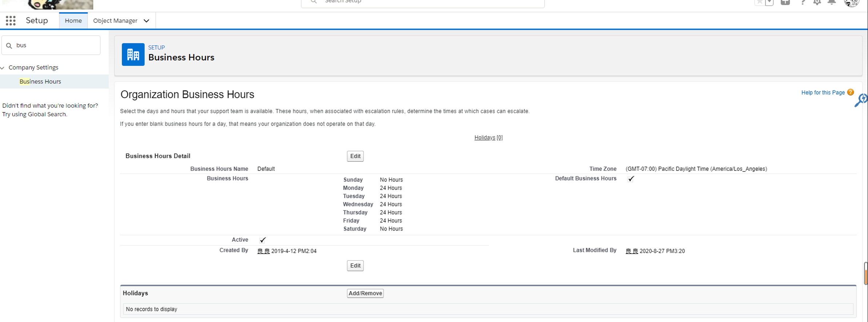
Task: Open the Setup gear icon
Action: tap(817, 2)
